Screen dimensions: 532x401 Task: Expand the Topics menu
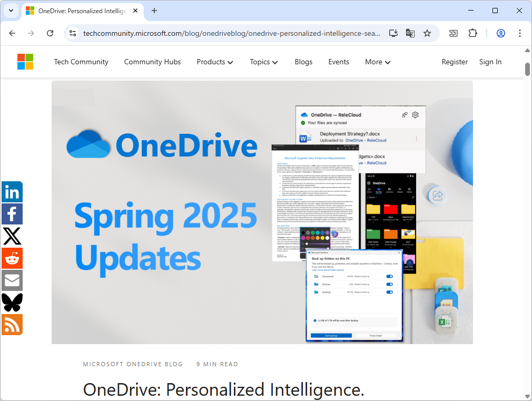pos(263,62)
